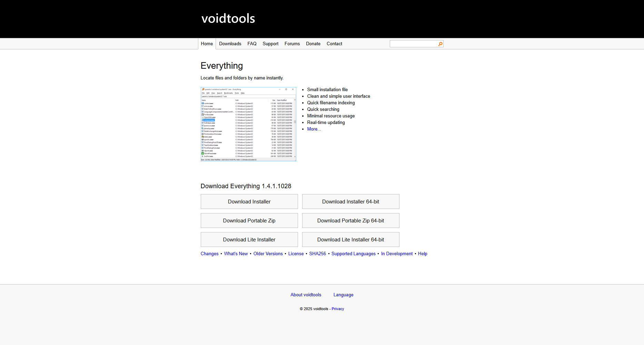Click Download Portable Zip 64-bit button
Image resolution: width=644 pixels, height=345 pixels.
[x=350, y=221]
